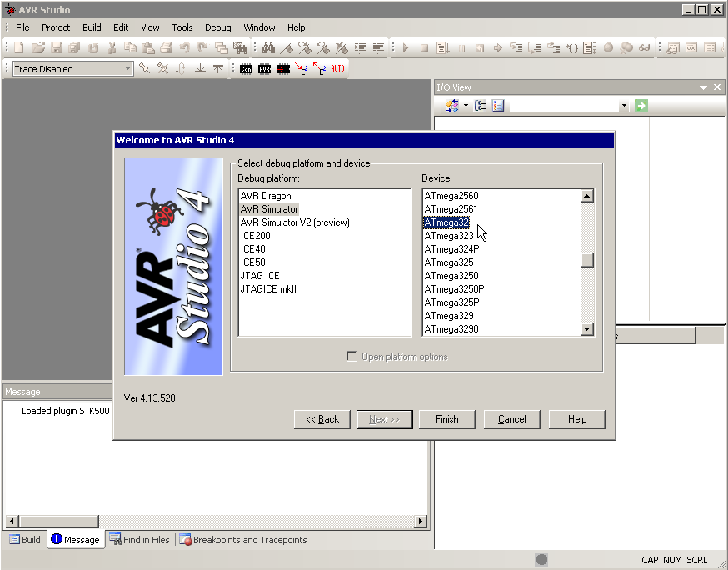This screenshot has width=728, height=570.
Task: Click the Con chip connect icon
Action: [x=246, y=69]
